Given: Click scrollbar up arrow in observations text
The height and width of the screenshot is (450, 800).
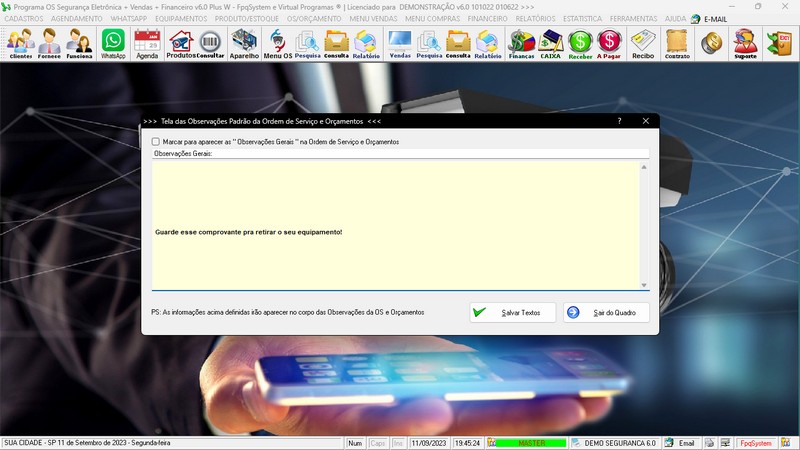Looking at the screenshot, I should point(644,167).
